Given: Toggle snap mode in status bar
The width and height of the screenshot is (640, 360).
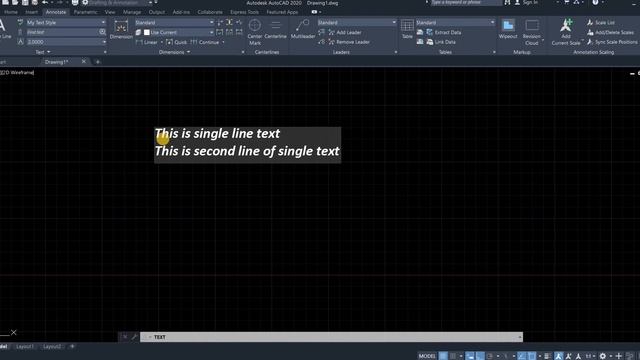Looking at the screenshot, I should (453, 356).
